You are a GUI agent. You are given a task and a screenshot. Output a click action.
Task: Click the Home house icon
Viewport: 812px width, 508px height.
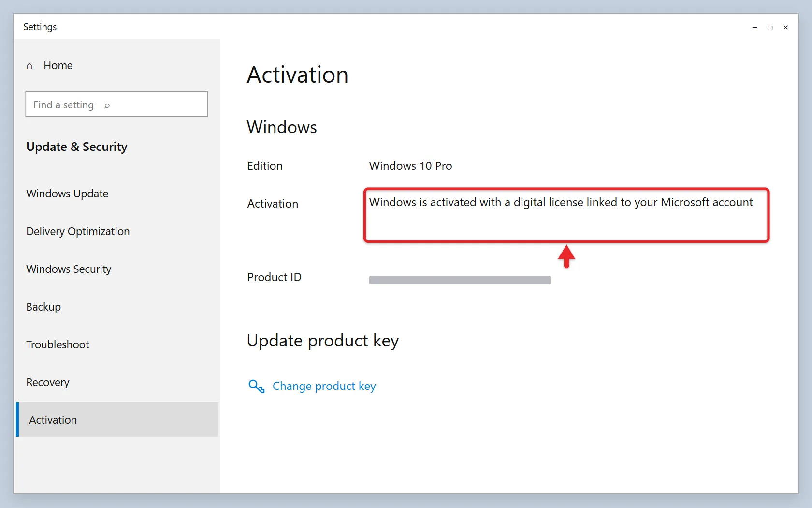pyautogui.click(x=29, y=66)
